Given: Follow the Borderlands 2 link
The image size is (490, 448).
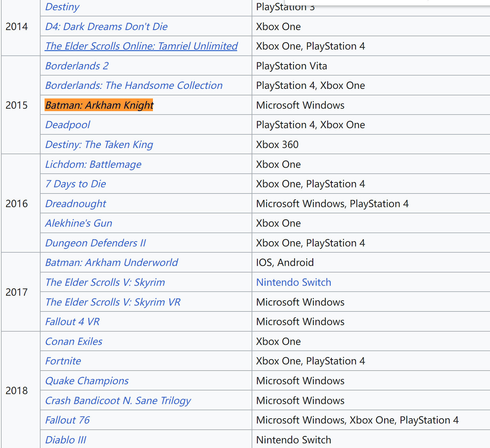Looking at the screenshot, I should (77, 66).
